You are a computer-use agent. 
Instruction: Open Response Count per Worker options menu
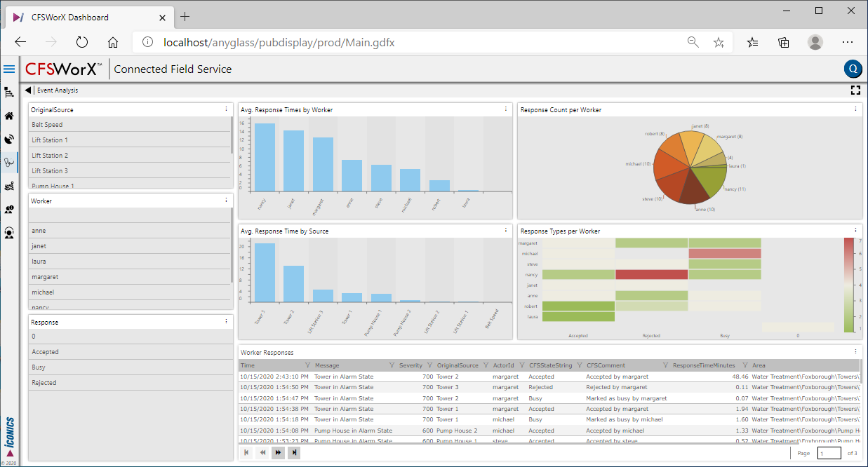pyautogui.click(x=855, y=109)
